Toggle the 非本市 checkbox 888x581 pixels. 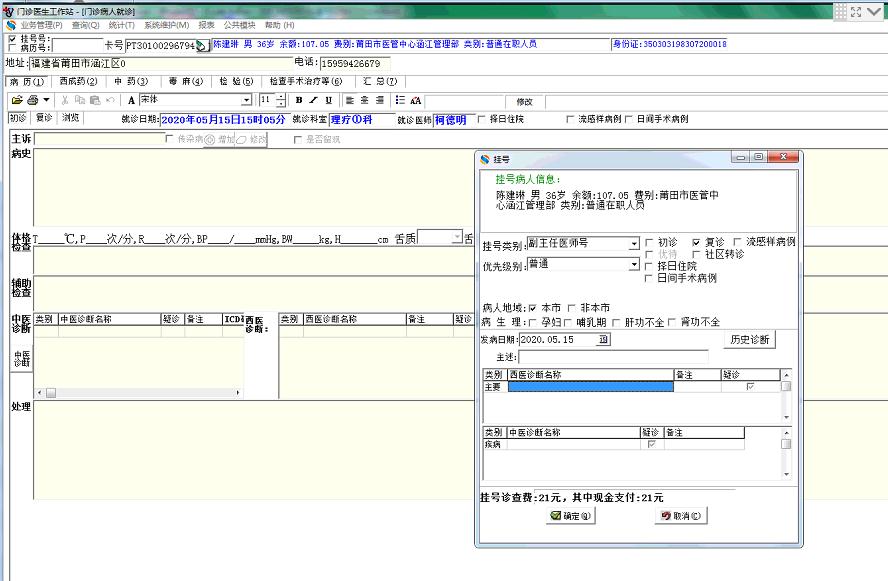click(573, 308)
